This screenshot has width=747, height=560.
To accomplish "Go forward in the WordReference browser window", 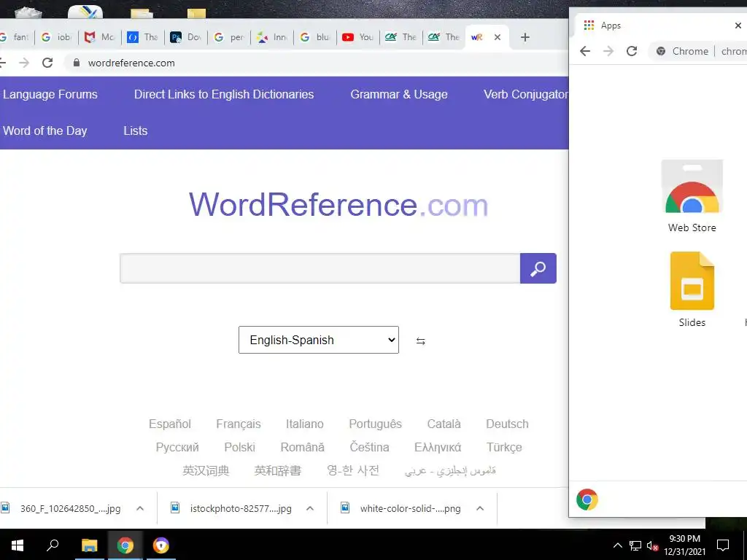I will coord(24,63).
